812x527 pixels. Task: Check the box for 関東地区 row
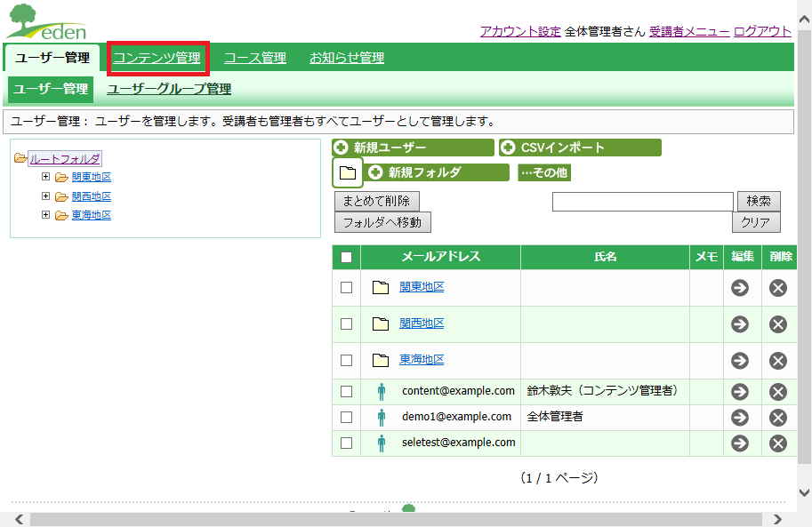(347, 287)
